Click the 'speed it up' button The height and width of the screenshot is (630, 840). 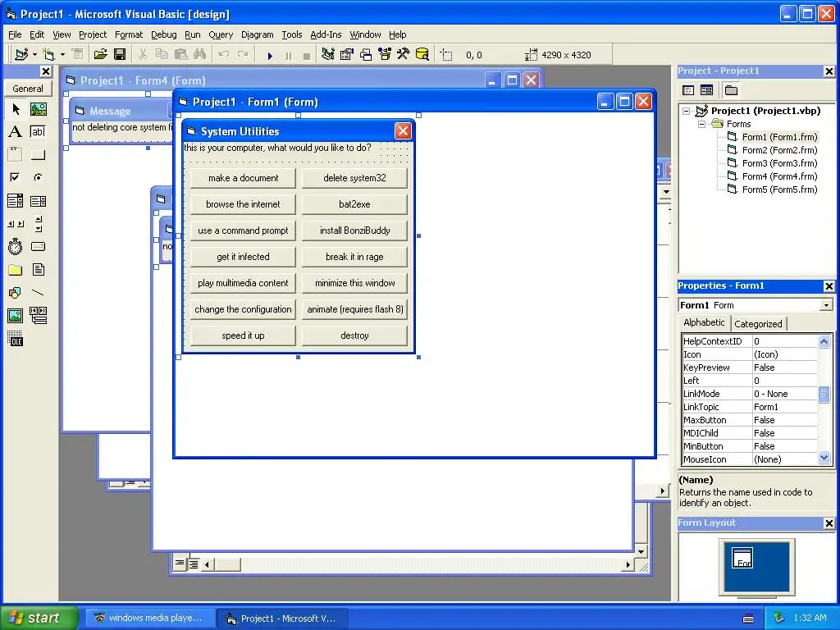click(x=243, y=336)
